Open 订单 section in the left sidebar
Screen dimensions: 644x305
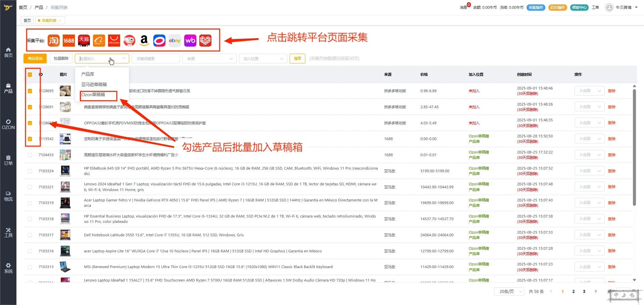(x=8, y=160)
